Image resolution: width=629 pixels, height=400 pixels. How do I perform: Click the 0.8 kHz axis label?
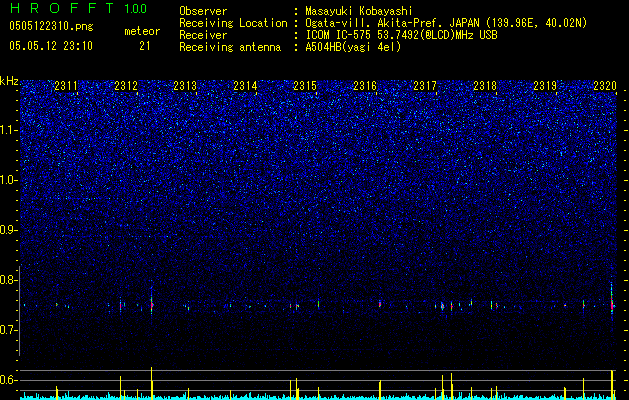click(9, 280)
